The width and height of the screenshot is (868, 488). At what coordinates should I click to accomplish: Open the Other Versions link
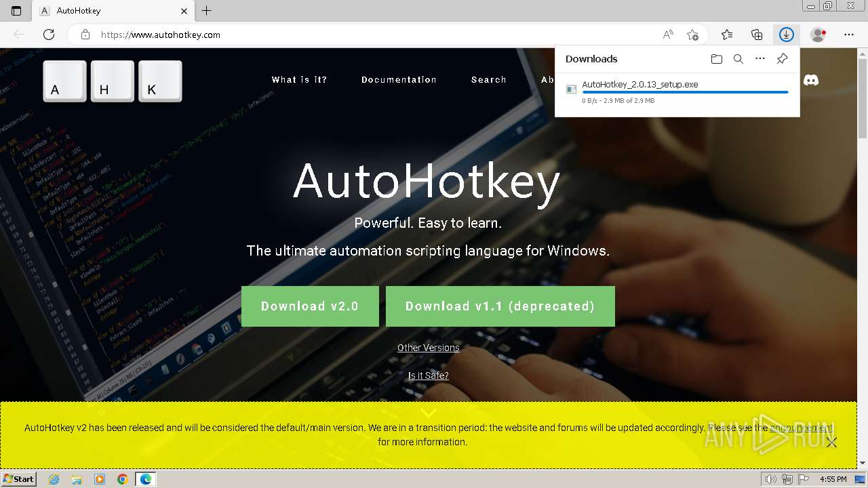[x=429, y=348]
